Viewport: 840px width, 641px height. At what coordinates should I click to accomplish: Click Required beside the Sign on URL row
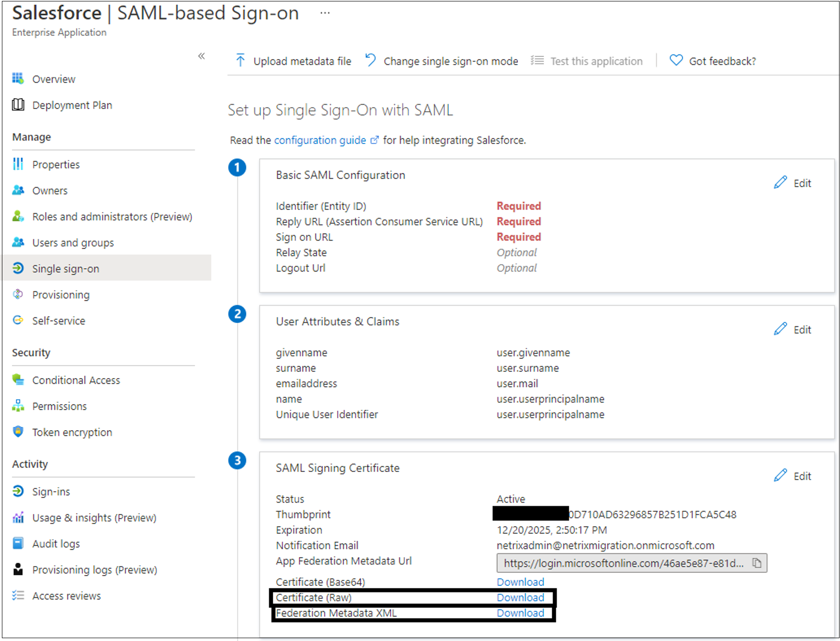pyautogui.click(x=519, y=236)
